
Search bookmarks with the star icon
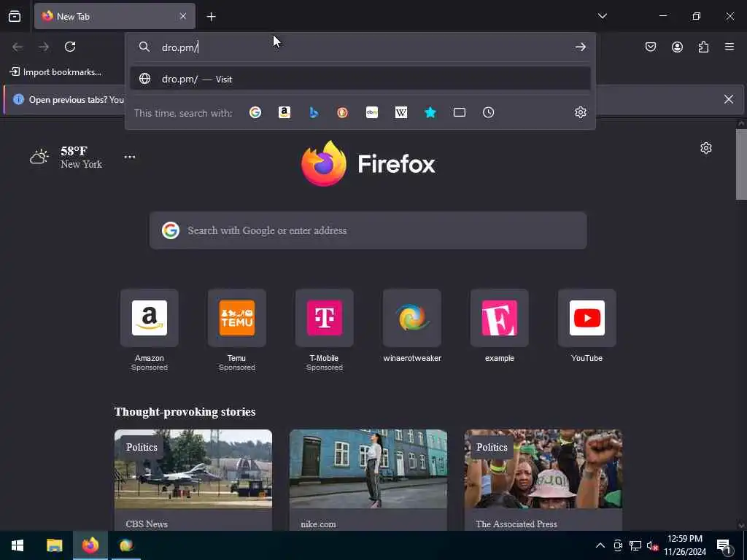tap(430, 112)
